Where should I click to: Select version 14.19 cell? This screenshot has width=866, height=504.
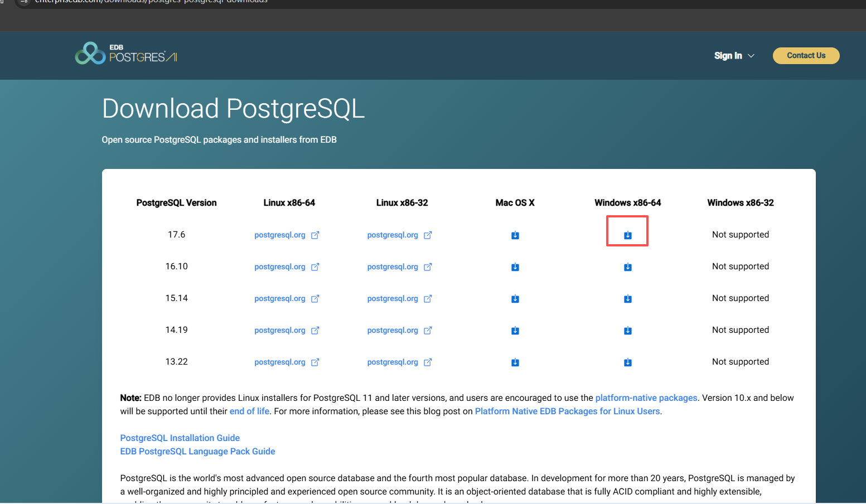[176, 329]
